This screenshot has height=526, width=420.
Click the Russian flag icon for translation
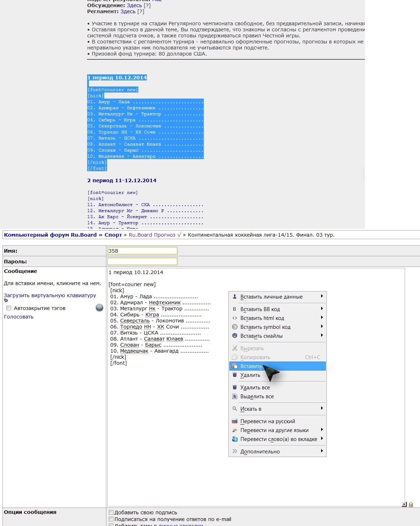[235, 421]
